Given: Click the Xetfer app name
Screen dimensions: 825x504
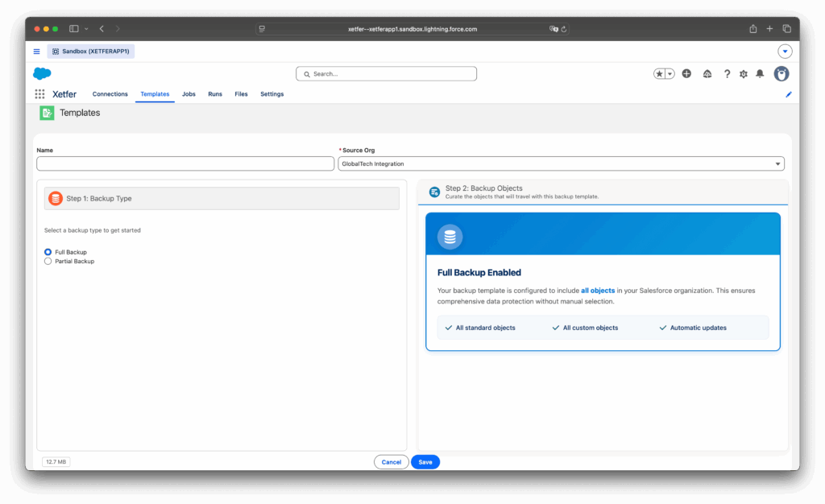Looking at the screenshot, I should [x=64, y=94].
